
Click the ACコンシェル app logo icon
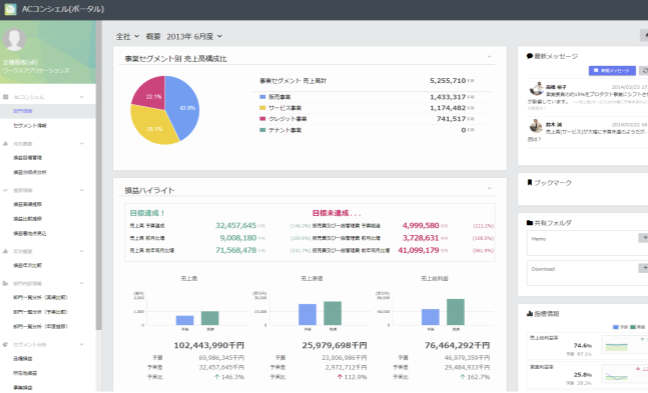click(x=10, y=9)
